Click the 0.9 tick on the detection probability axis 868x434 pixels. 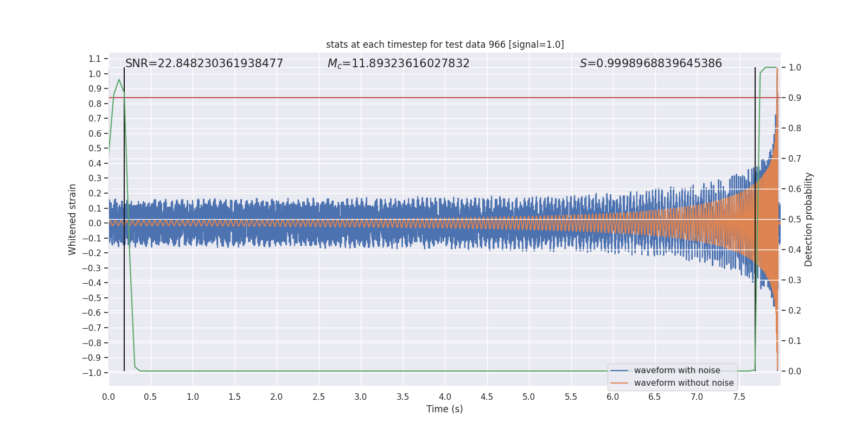(x=795, y=98)
